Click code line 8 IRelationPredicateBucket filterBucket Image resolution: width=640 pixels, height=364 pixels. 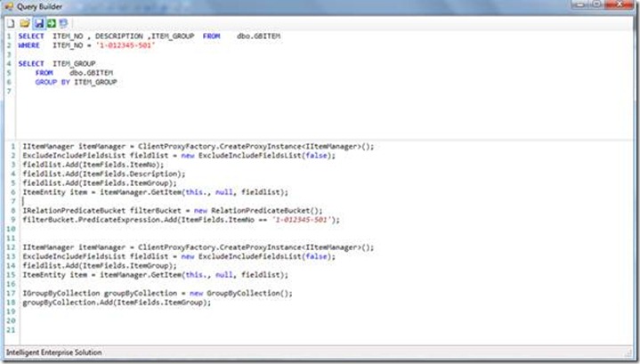(173, 211)
